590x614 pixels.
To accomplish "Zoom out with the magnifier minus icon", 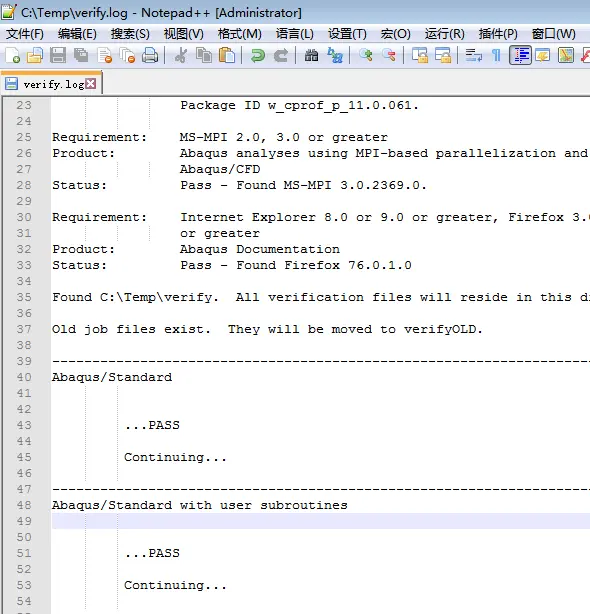I will click(x=388, y=56).
